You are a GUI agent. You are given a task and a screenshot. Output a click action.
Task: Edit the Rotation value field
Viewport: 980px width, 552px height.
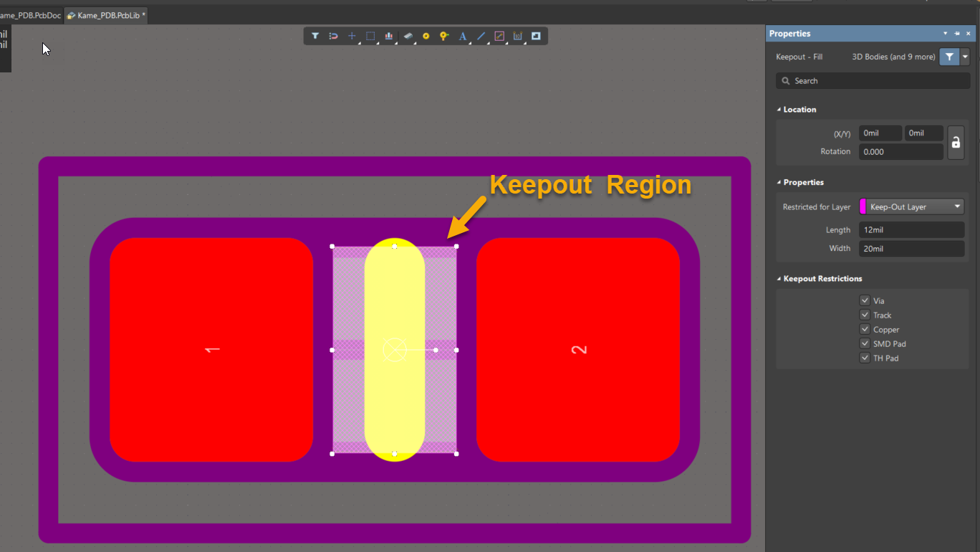point(900,152)
